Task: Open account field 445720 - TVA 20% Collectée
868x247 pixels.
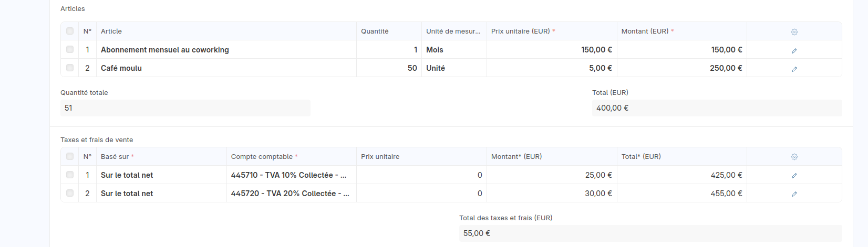Action: 292,194
